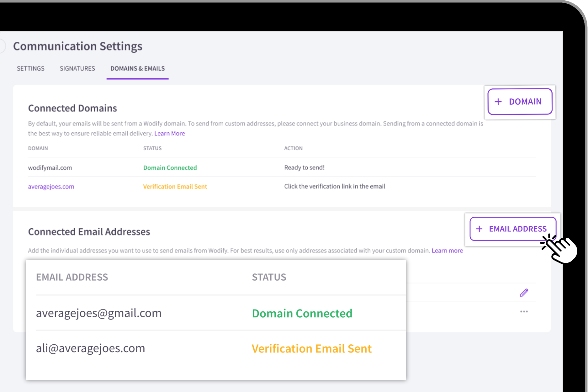Click the Communication Settings page title

pyautogui.click(x=78, y=46)
